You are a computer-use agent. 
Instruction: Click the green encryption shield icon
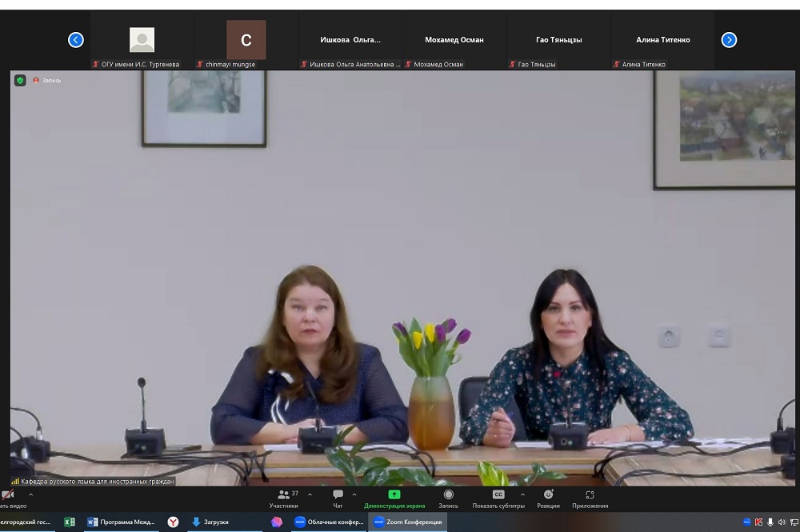coord(20,80)
